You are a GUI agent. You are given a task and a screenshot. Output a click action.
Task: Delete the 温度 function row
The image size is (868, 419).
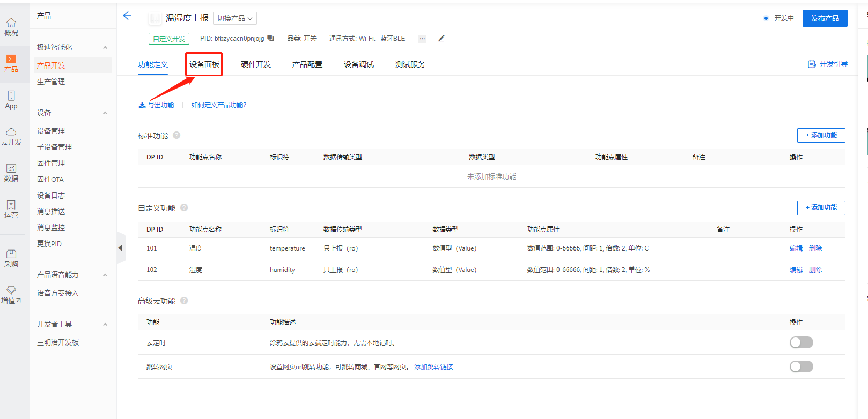(x=815, y=248)
